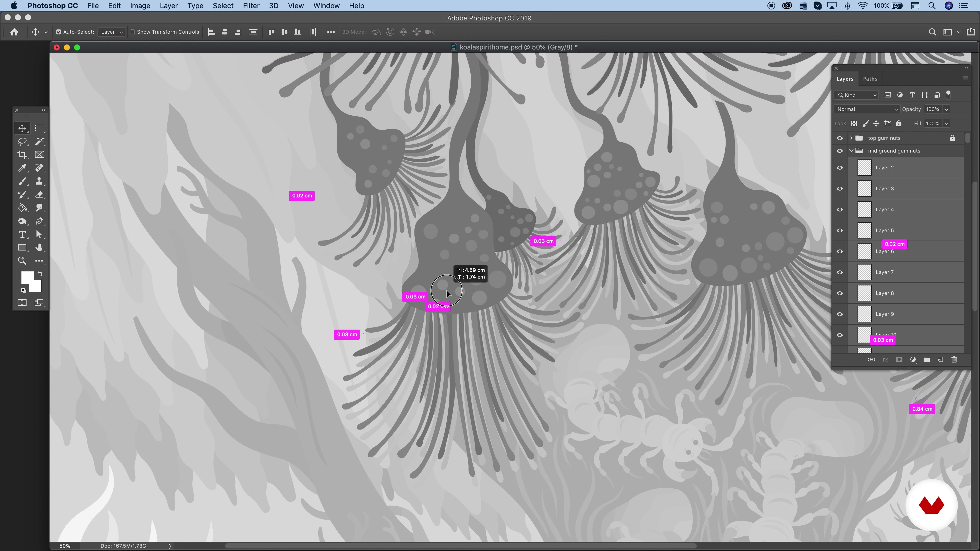Open the Edit Toolbar ellipsis in the toolbox

coord(39,261)
